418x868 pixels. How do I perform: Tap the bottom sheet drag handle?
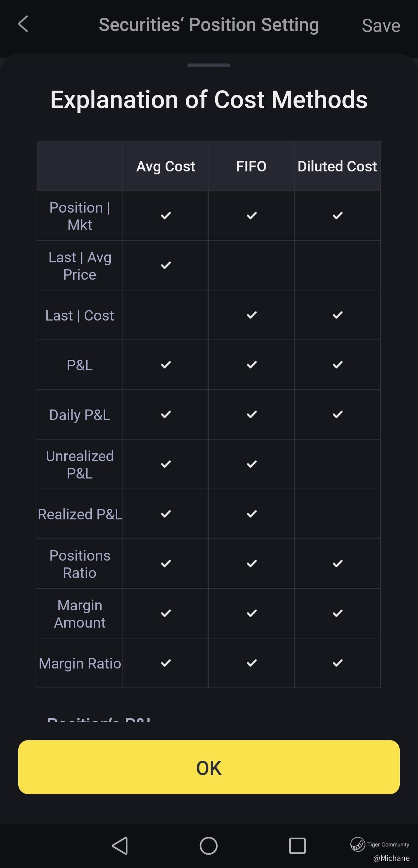pyautogui.click(x=209, y=65)
